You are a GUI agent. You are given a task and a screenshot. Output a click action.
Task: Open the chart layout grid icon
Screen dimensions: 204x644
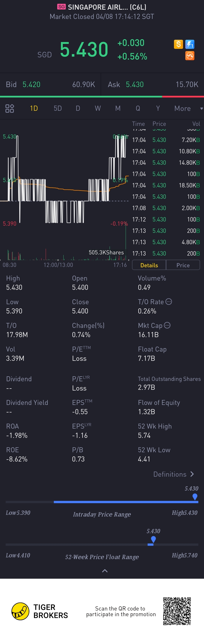(x=10, y=108)
